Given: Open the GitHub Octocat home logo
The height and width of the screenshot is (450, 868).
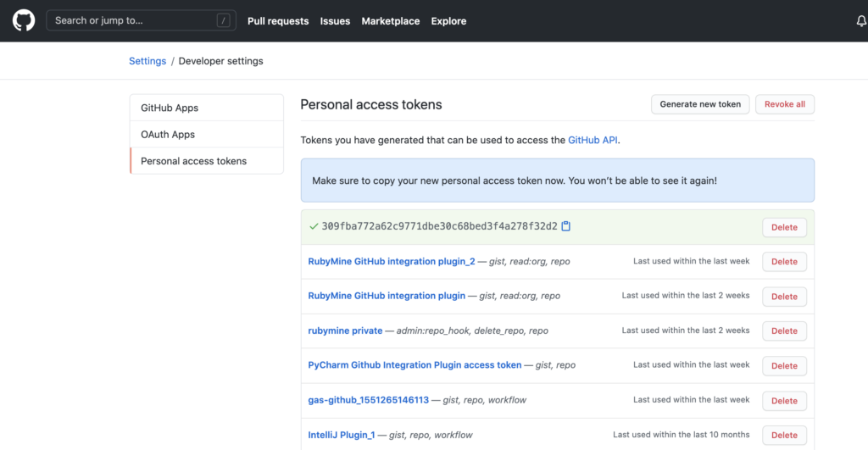Looking at the screenshot, I should 24,21.
